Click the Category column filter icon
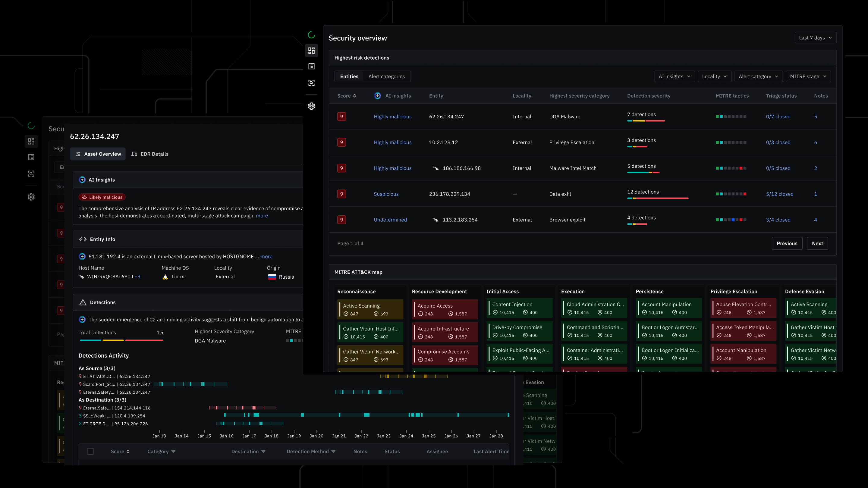Image resolution: width=868 pixels, height=488 pixels. tap(173, 451)
